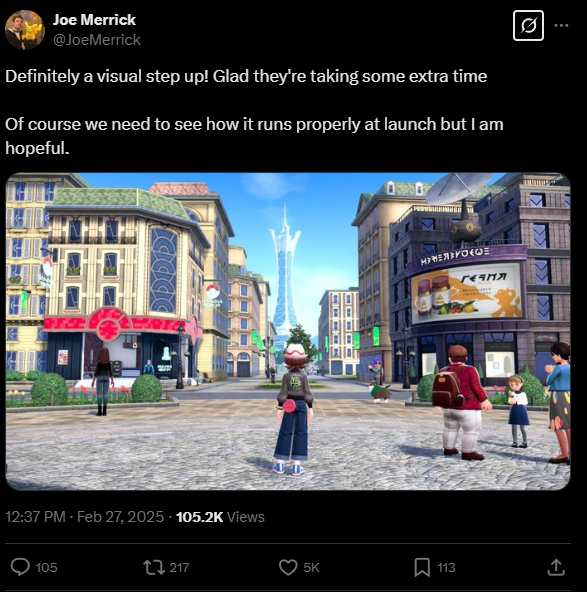Image resolution: width=587 pixels, height=592 pixels.
Task: Open Joe Merrick's profile avatar
Action: coord(25,30)
